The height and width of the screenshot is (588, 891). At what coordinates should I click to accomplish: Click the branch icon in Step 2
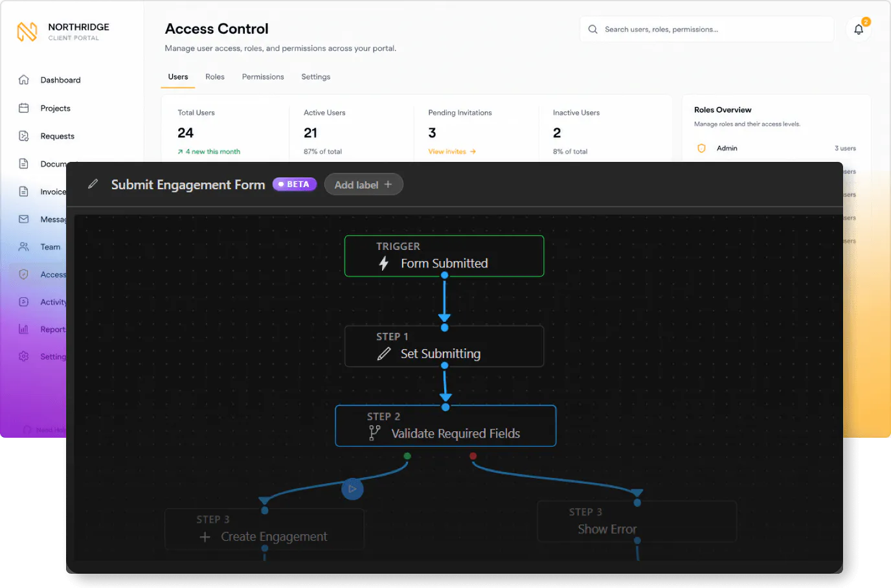coord(374,433)
